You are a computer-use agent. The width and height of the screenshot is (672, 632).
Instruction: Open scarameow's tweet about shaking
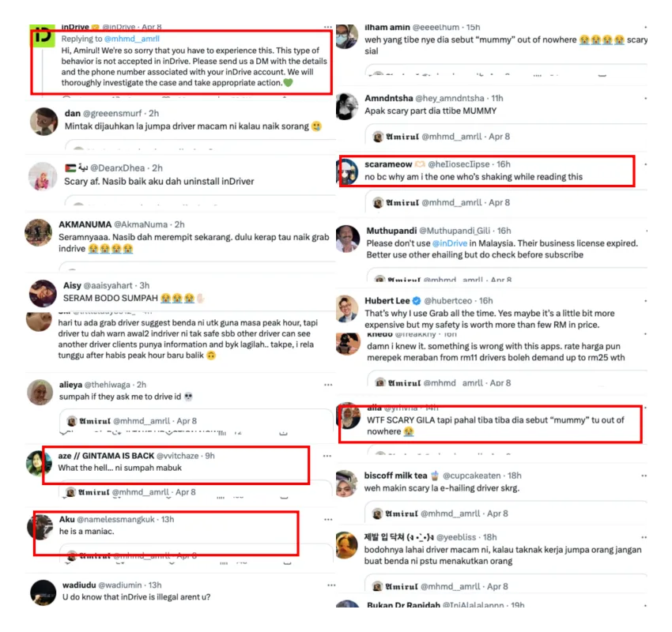[x=474, y=177]
